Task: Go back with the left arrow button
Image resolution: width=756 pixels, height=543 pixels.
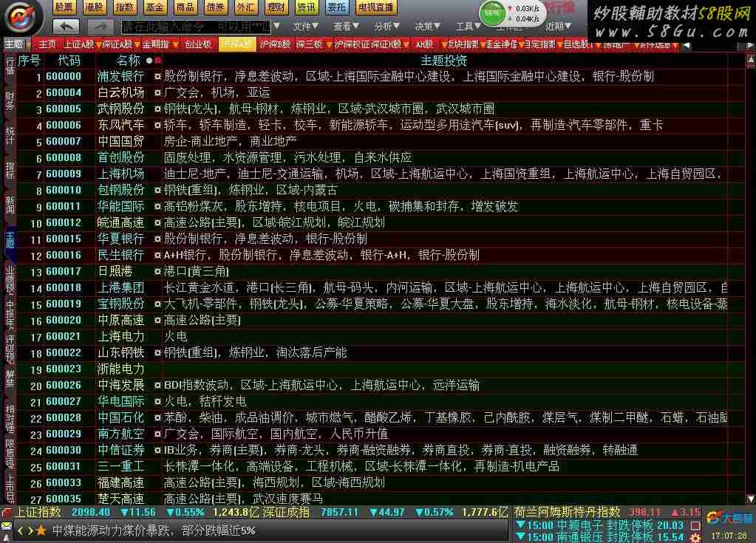Action: point(66,26)
